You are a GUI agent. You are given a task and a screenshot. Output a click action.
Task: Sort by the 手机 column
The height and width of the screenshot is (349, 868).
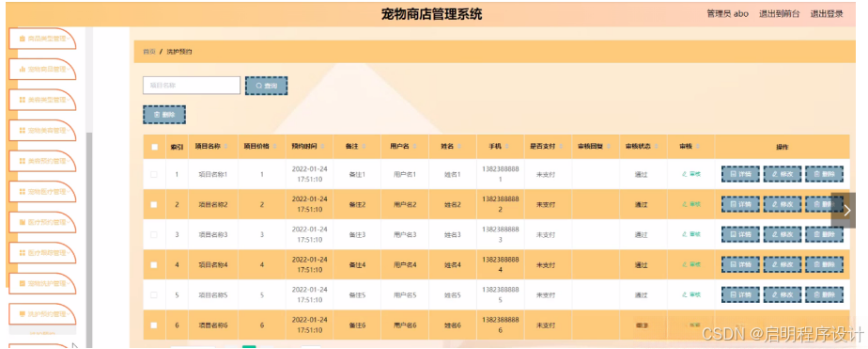[507, 147]
